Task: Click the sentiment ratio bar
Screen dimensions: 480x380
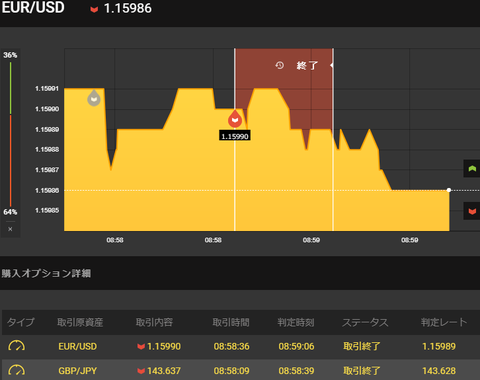Action: coord(10,134)
